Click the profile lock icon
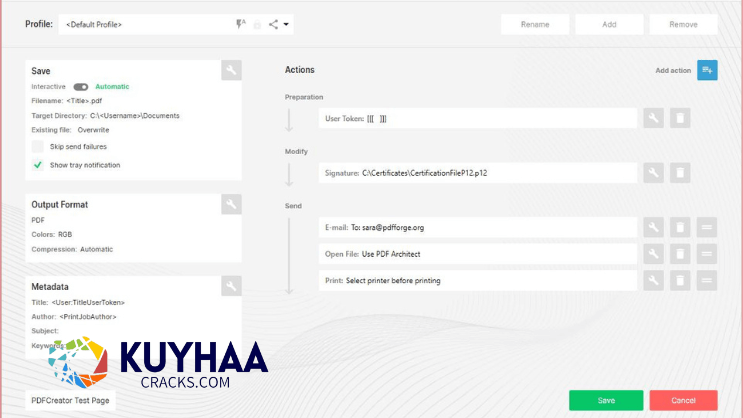This screenshot has height=418, width=743. tap(257, 25)
